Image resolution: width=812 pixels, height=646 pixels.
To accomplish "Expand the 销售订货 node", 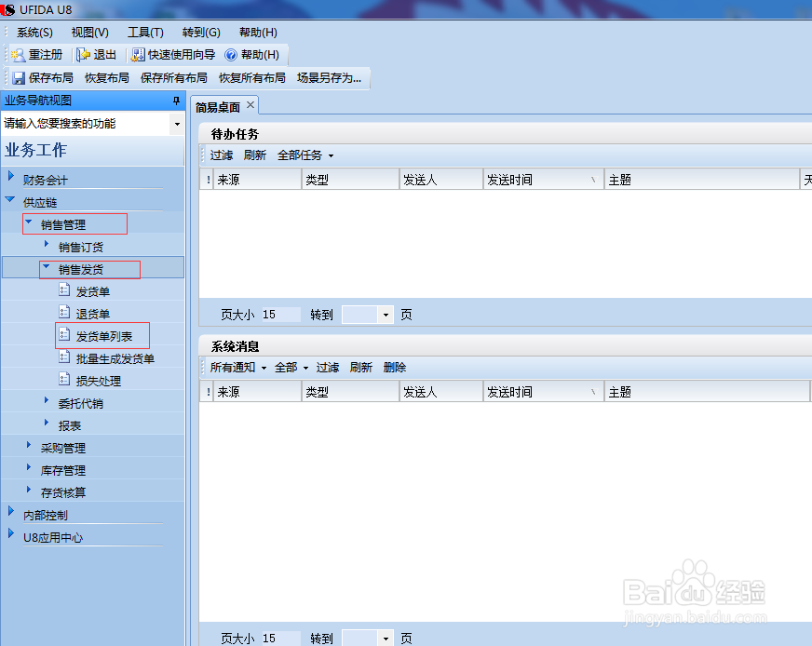I will click(x=46, y=243).
